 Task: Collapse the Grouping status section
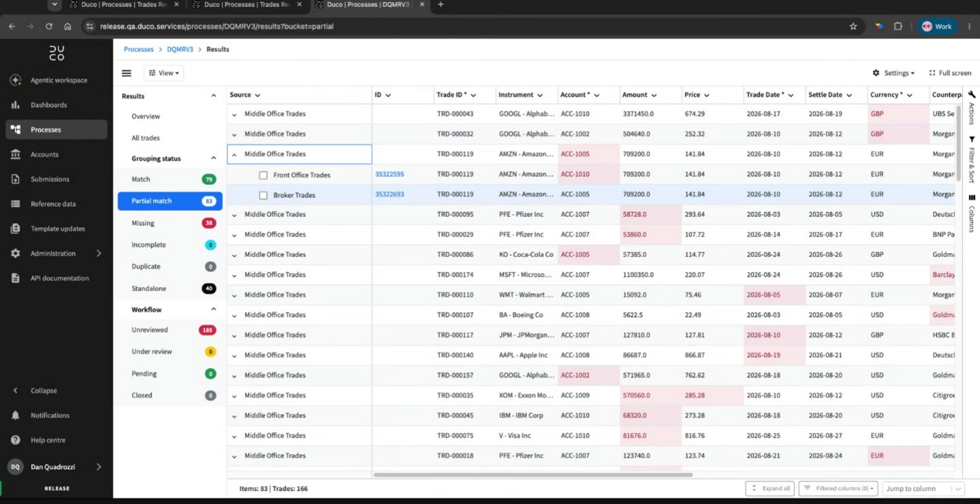point(214,158)
